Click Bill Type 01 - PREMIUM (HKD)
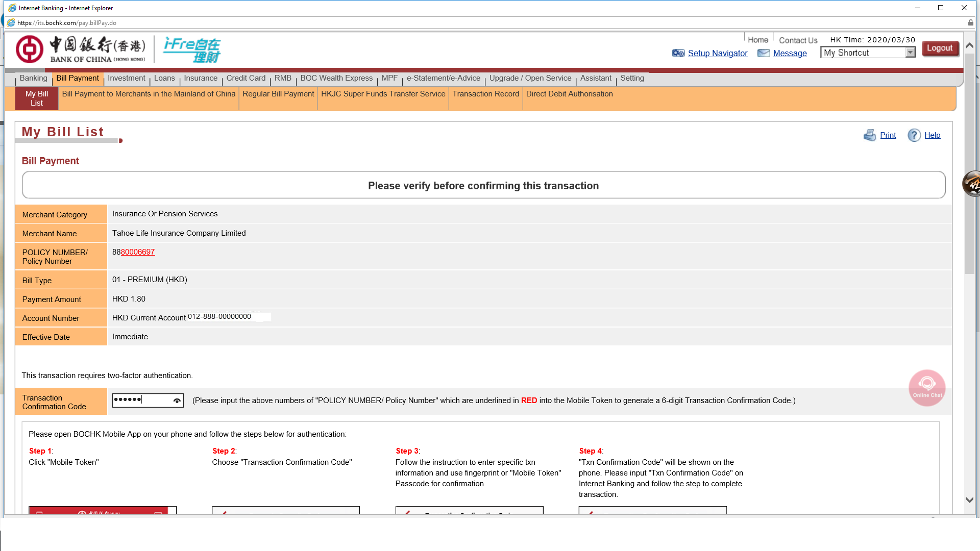This screenshot has height=551, width=980. click(x=150, y=280)
